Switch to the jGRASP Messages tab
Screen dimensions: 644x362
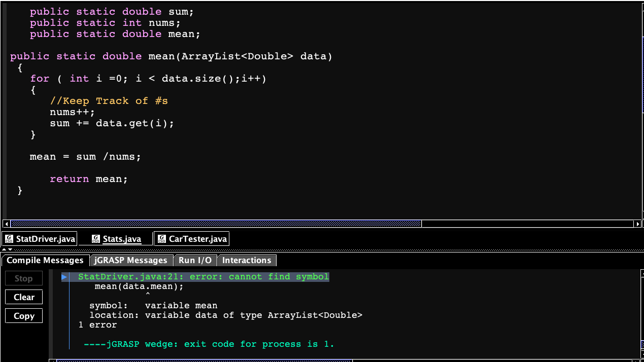pyautogui.click(x=130, y=260)
